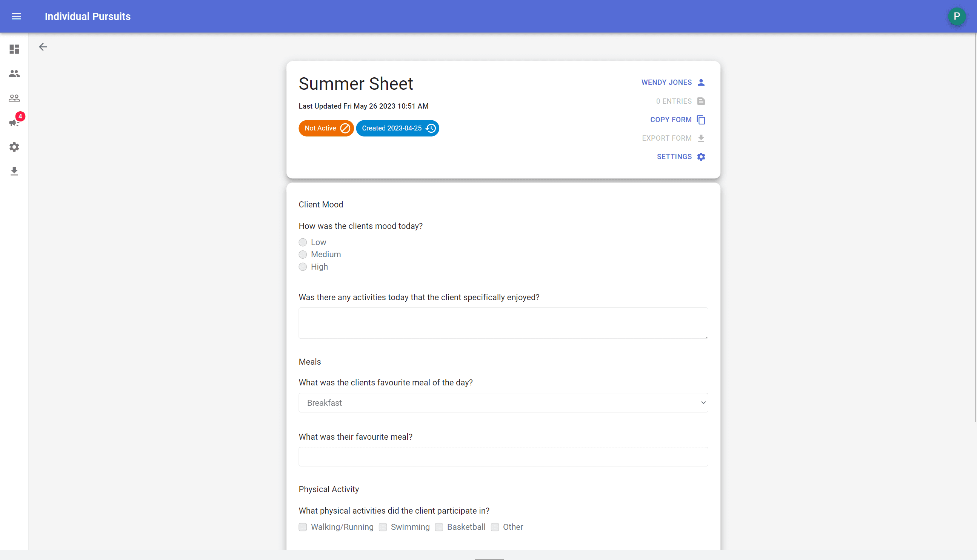Click the sidebar settings gear icon
Screen dimensions: 977x560
[14, 147]
